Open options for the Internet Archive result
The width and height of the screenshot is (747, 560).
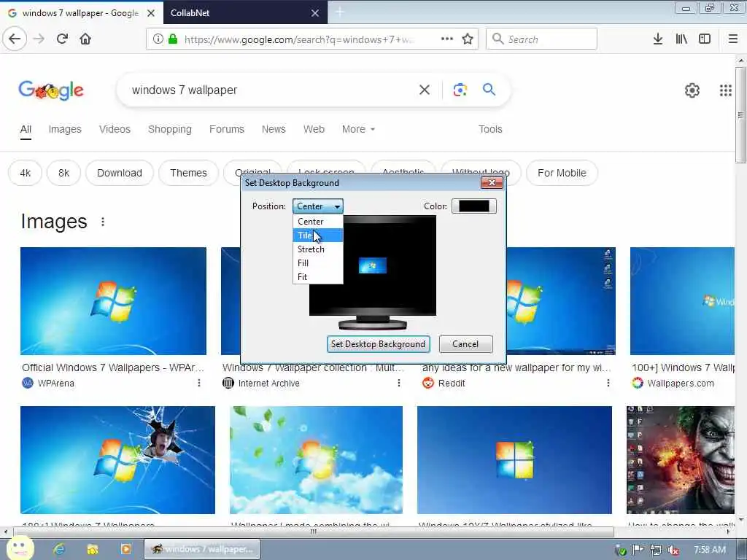399,383
